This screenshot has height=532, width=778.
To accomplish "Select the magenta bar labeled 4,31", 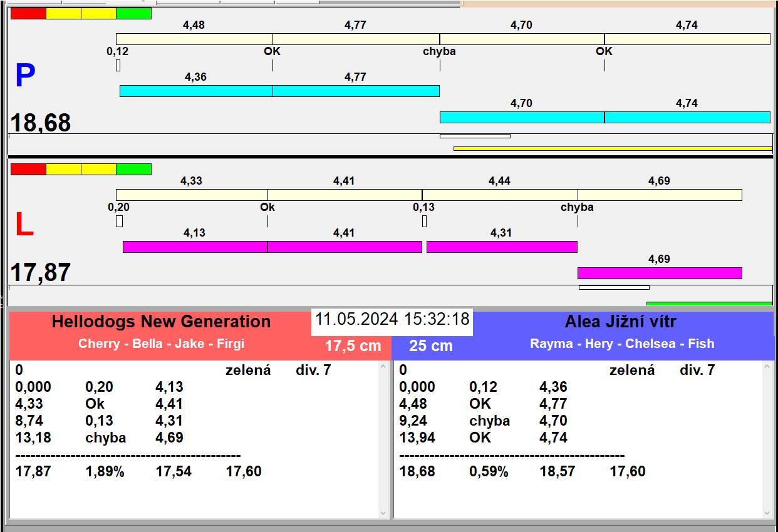I will click(501, 247).
